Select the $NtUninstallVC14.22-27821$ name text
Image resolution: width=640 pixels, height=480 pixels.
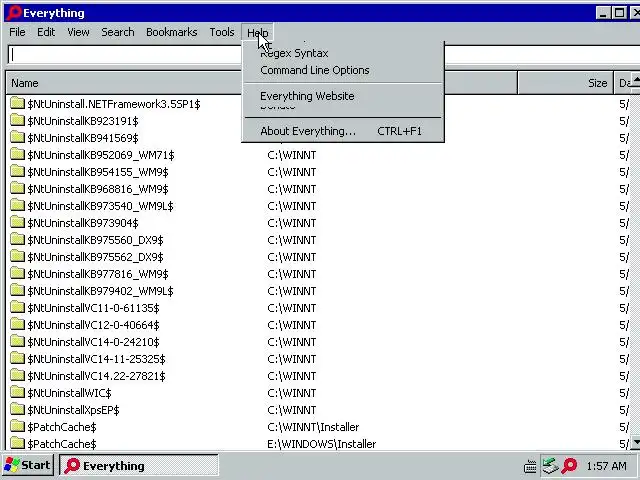(96, 376)
